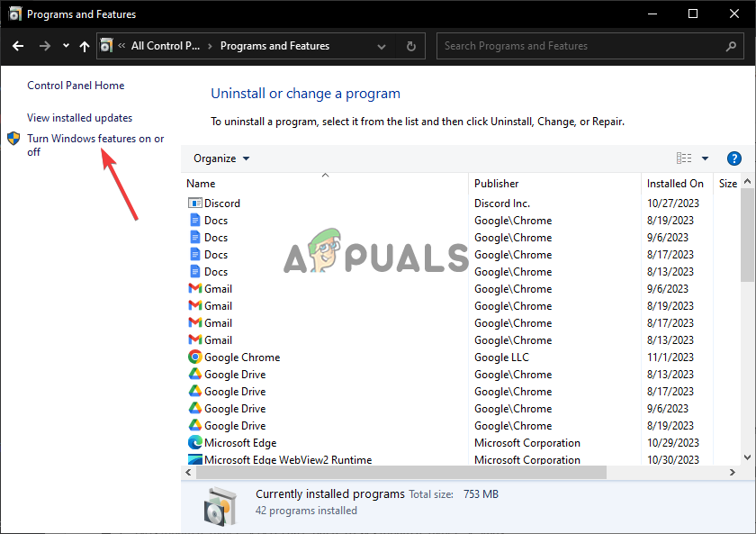Click the refresh icon in the address bar
This screenshot has height=534, width=756.
pyautogui.click(x=411, y=45)
